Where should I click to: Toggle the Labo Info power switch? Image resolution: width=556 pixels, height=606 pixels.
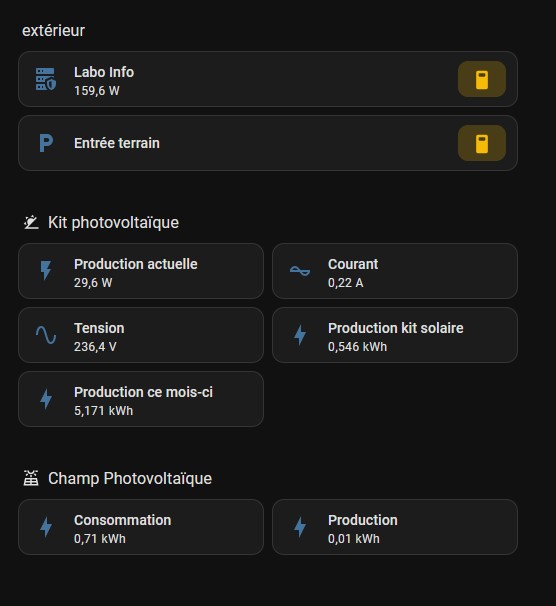[x=482, y=79]
